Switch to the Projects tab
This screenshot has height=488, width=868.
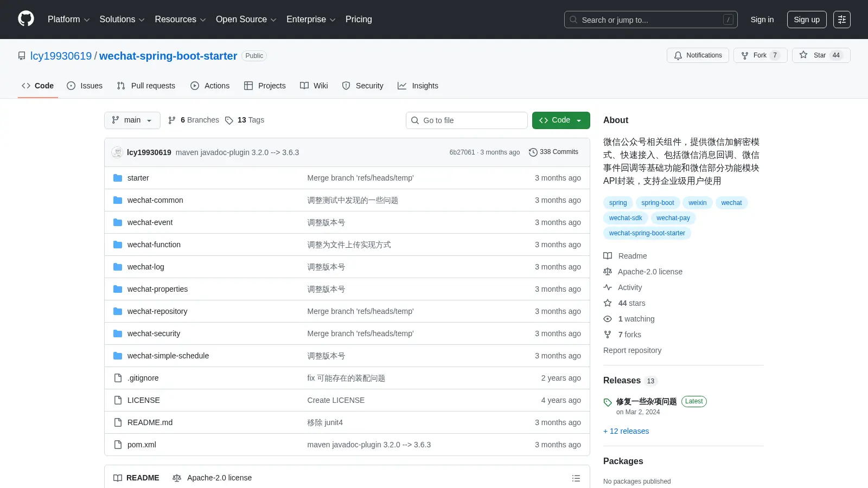[265, 86]
